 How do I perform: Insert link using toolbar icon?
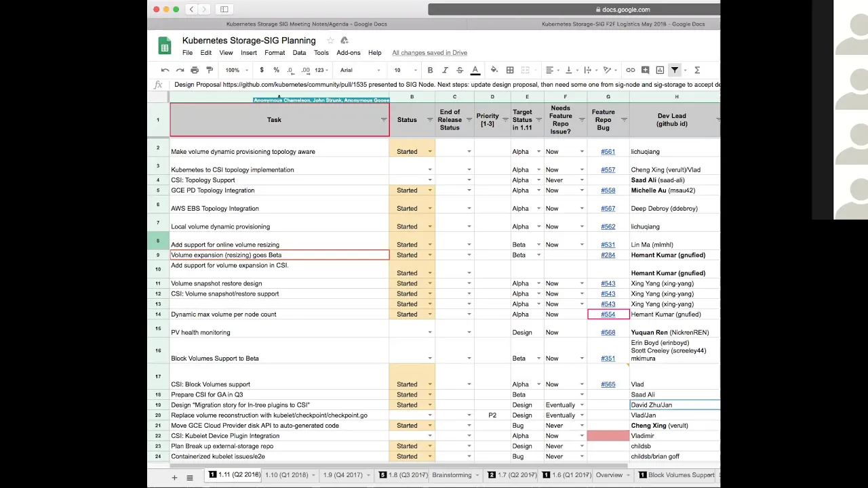[631, 70]
